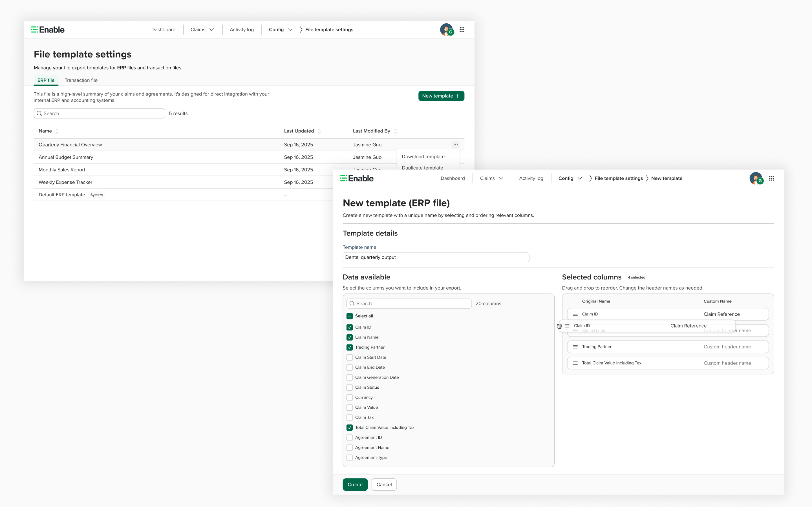Click the search icon in the template list search
This screenshot has width=812, height=507.
pos(39,113)
